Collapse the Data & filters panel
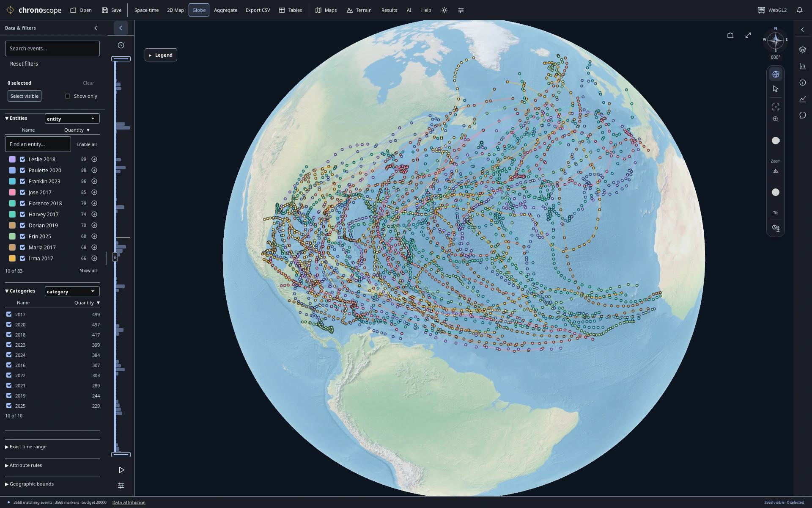 [x=96, y=28]
